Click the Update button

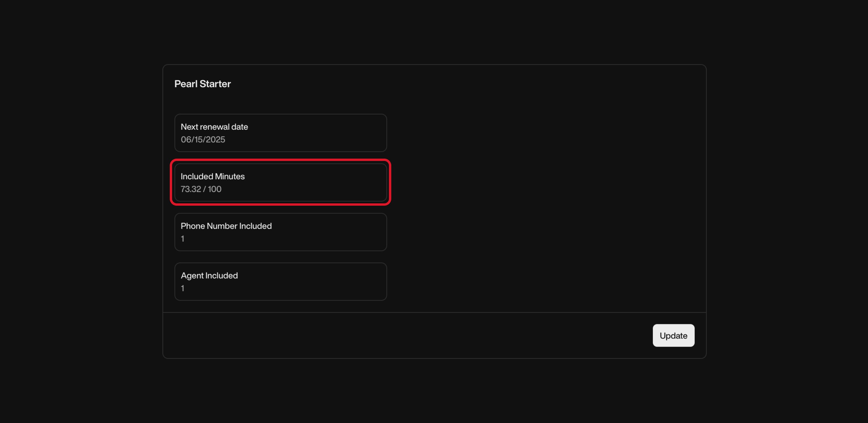(673, 336)
